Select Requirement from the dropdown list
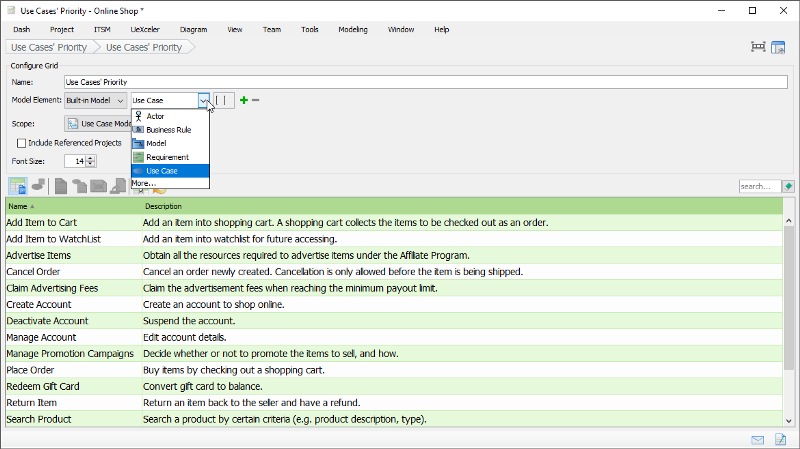Viewport: 800px width, 449px height. pyautogui.click(x=167, y=157)
